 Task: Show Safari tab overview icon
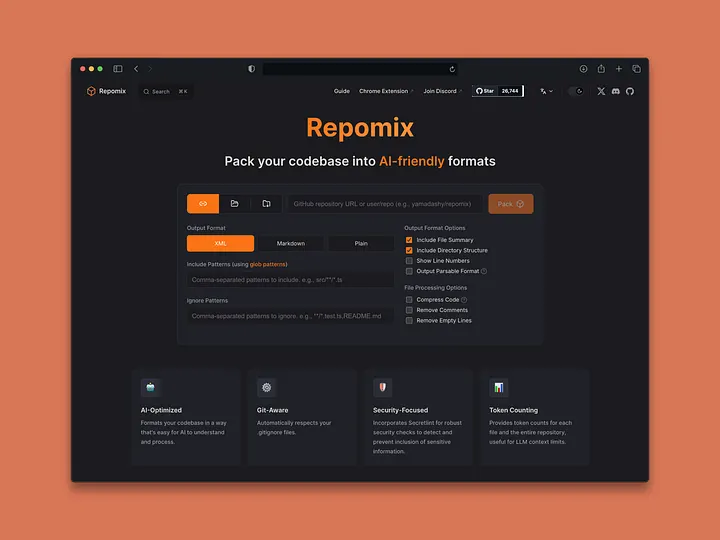click(636, 69)
